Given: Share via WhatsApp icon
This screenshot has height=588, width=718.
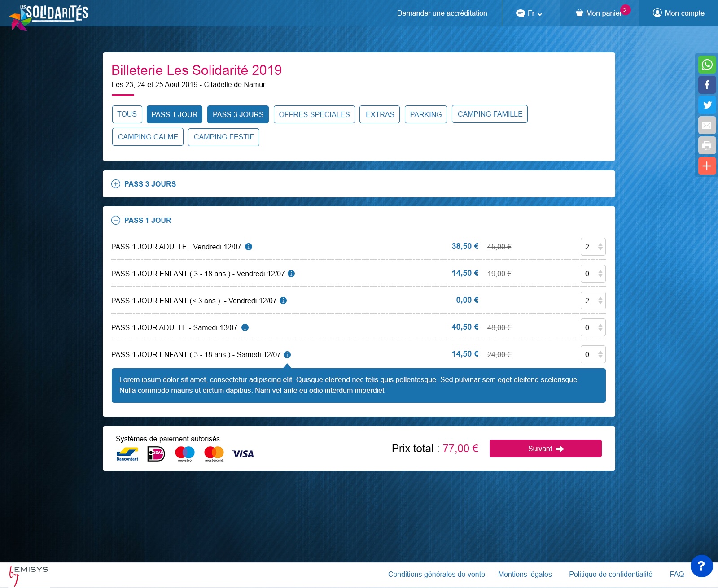Looking at the screenshot, I should click(x=707, y=65).
